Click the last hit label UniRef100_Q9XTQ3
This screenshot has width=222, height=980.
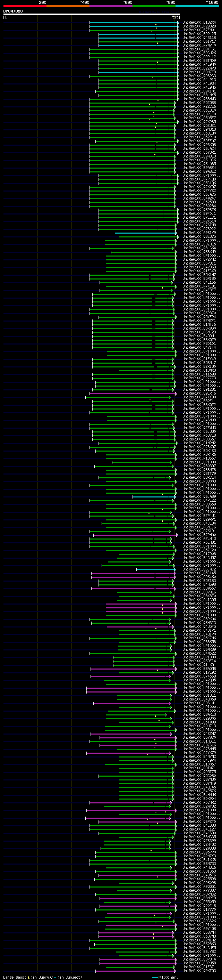point(199,971)
